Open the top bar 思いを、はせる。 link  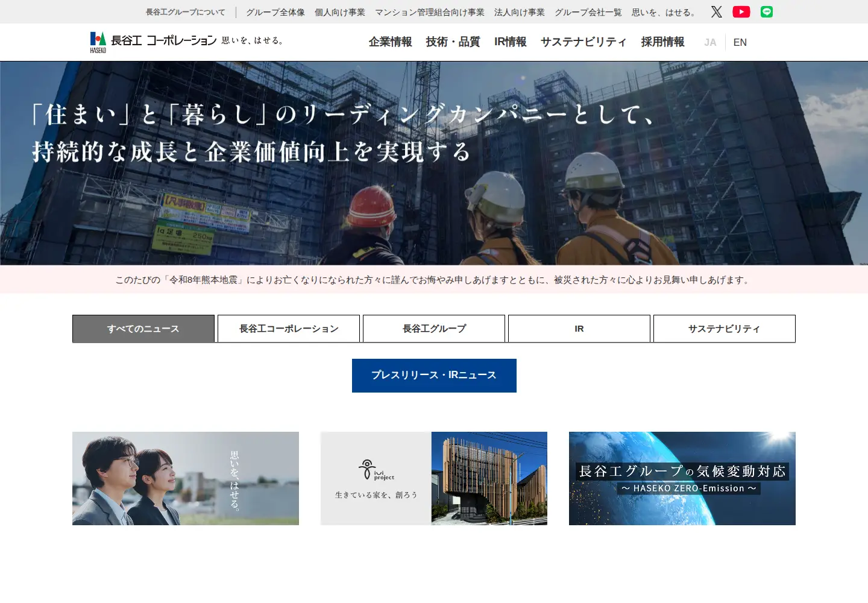pos(664,12)
